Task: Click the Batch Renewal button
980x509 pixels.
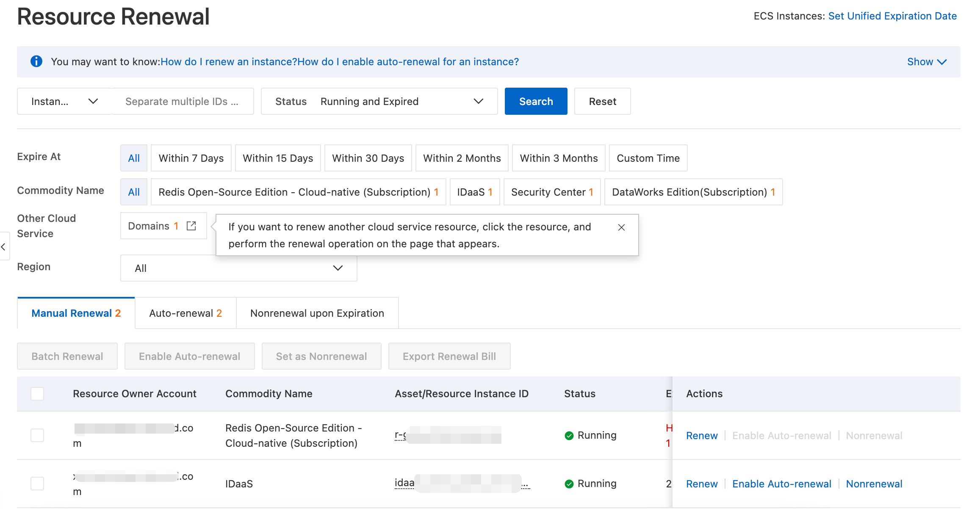Action: point(67,356)
